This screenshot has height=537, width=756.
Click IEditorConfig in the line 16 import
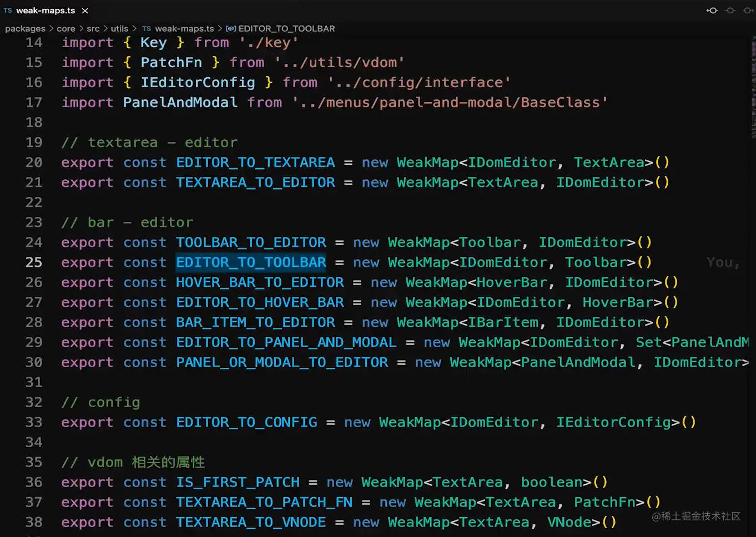pos(198,83)
